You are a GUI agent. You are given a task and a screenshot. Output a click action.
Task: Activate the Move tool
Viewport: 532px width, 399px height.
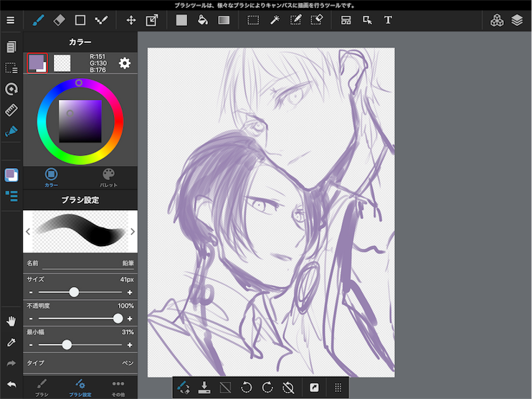[x=131, y=20]
